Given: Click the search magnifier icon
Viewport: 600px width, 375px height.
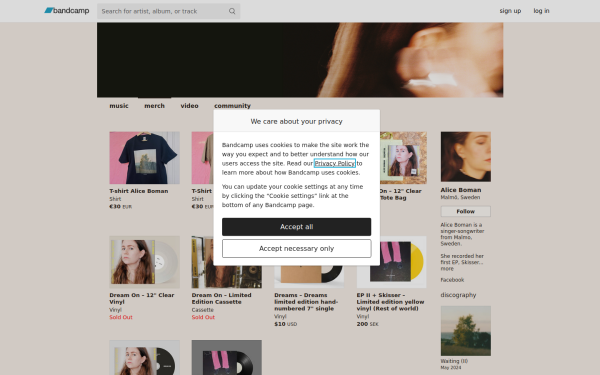Looking at the screenshot, I should 232,11.
